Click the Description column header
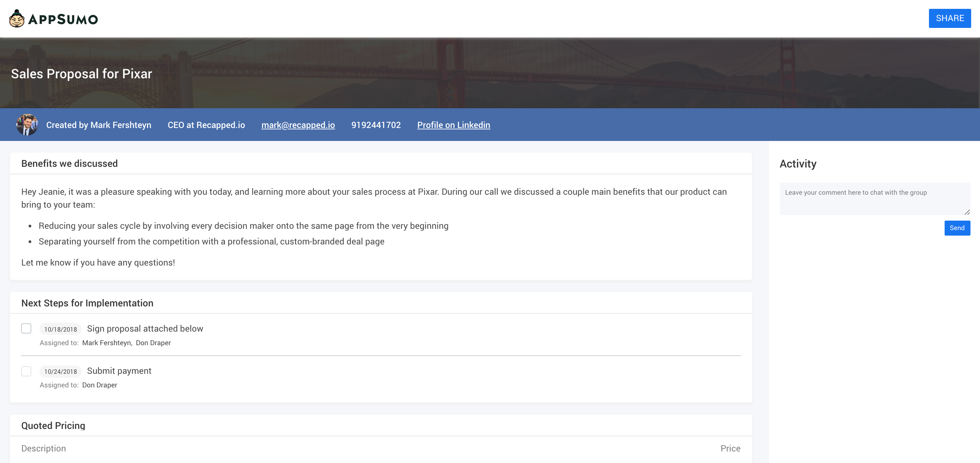The height and width of the screenshot is (463, 980). [43, 449]
